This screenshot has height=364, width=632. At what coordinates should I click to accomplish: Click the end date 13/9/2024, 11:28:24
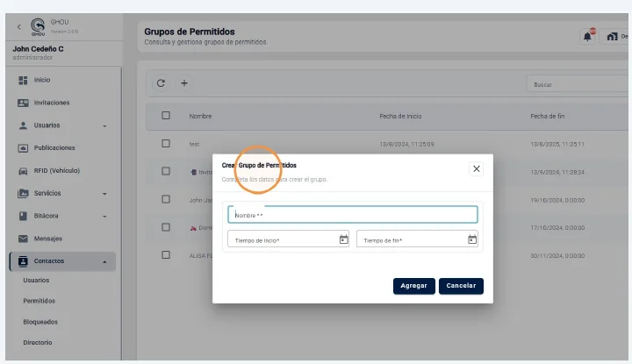tap(557, 172)
